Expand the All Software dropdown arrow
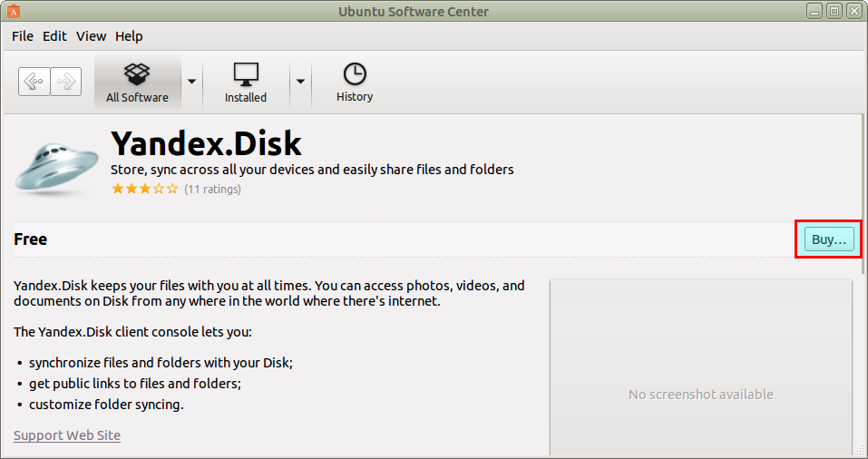 click(191, 82)
